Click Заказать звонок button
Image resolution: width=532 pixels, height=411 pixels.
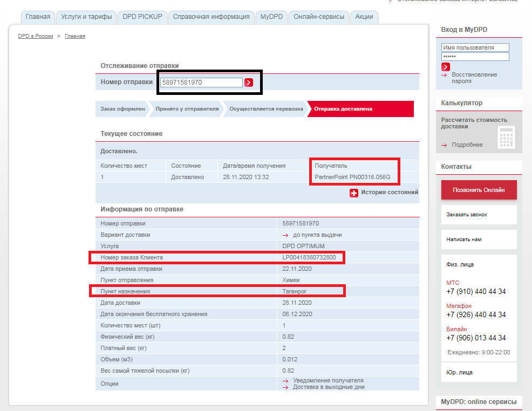(479, 215)
